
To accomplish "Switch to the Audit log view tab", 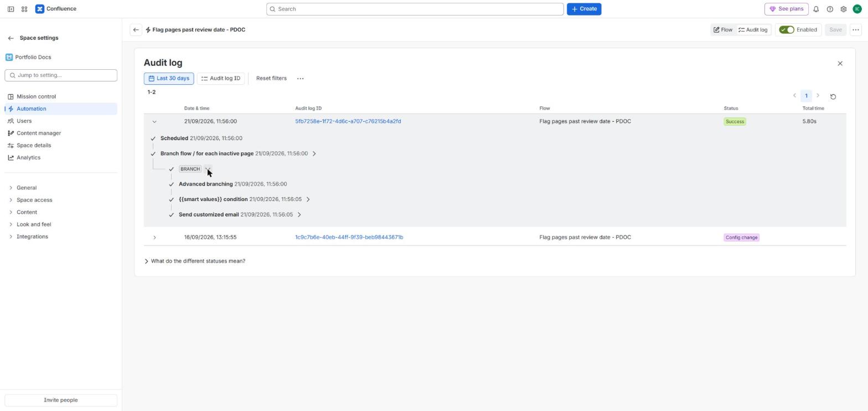I will (x=753, y=30).
